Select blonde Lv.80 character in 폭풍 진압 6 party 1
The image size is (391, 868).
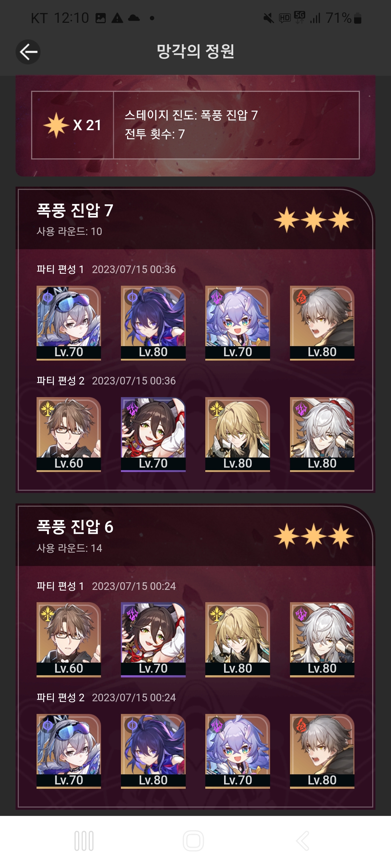(237, 639)
